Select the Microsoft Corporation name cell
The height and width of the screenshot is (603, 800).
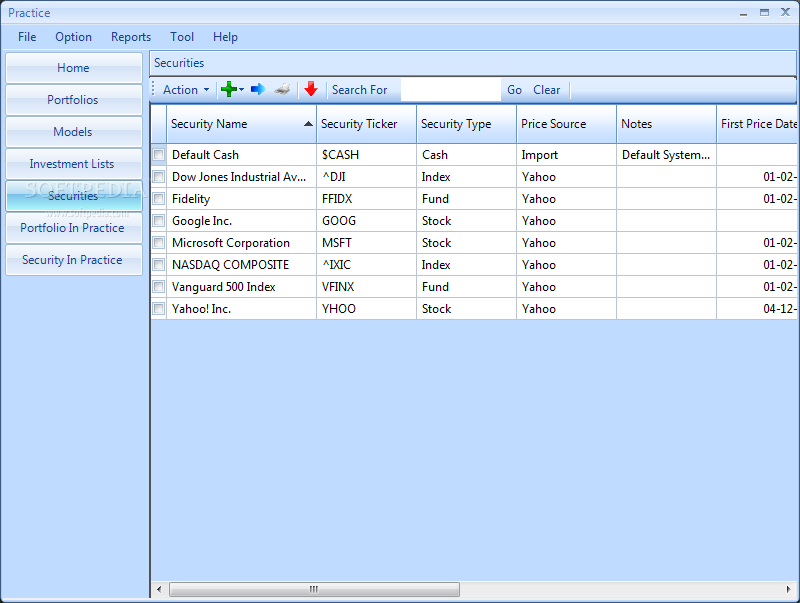241,242
